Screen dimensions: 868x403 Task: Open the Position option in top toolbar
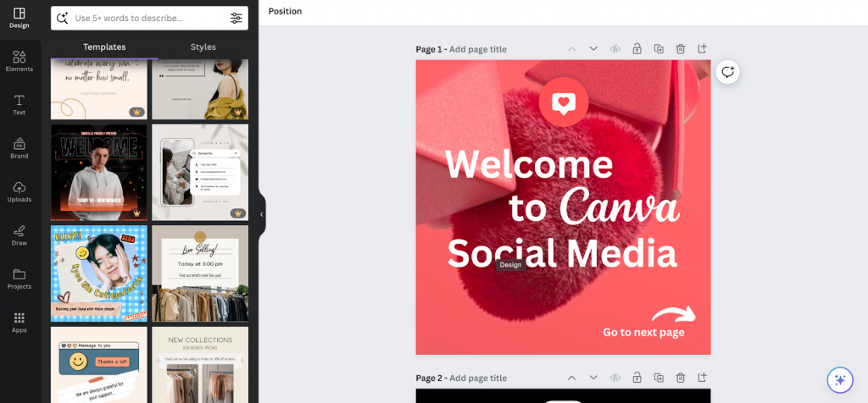[x=285, y=12]
